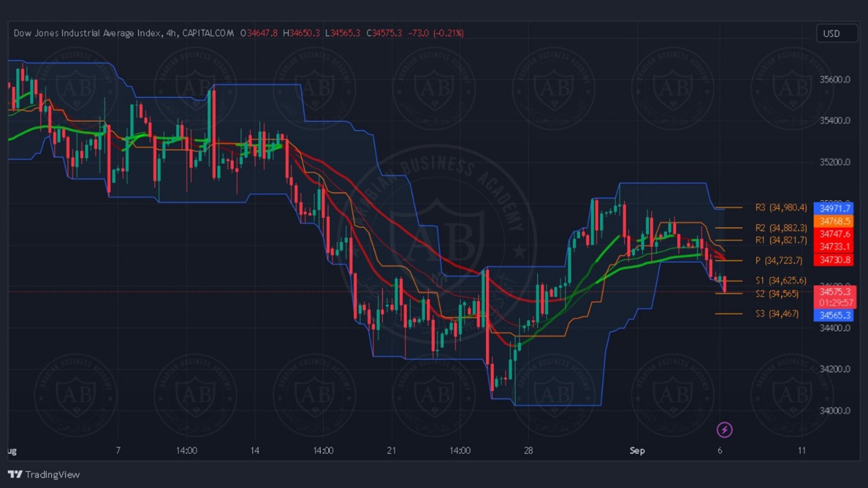Click the Sep label on the time axis
Image resolution: width=868 pixels, height=488 pixels.
tap(637, 450)
